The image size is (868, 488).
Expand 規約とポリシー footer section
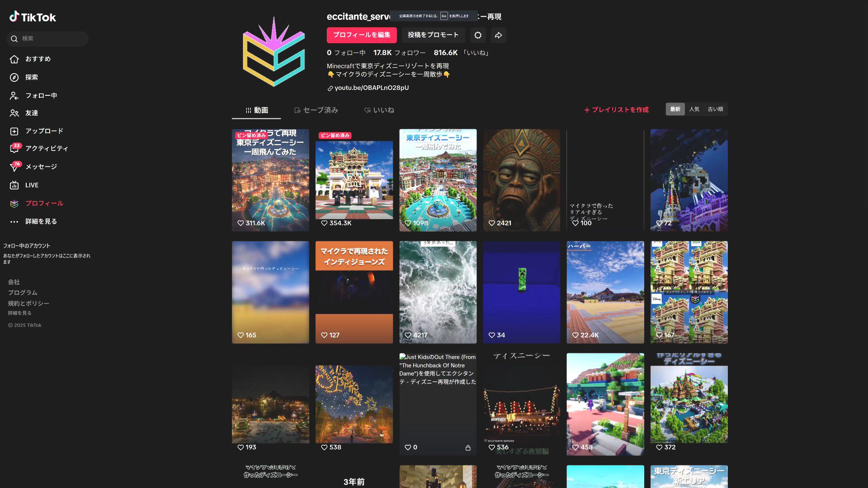click(28, 304)
